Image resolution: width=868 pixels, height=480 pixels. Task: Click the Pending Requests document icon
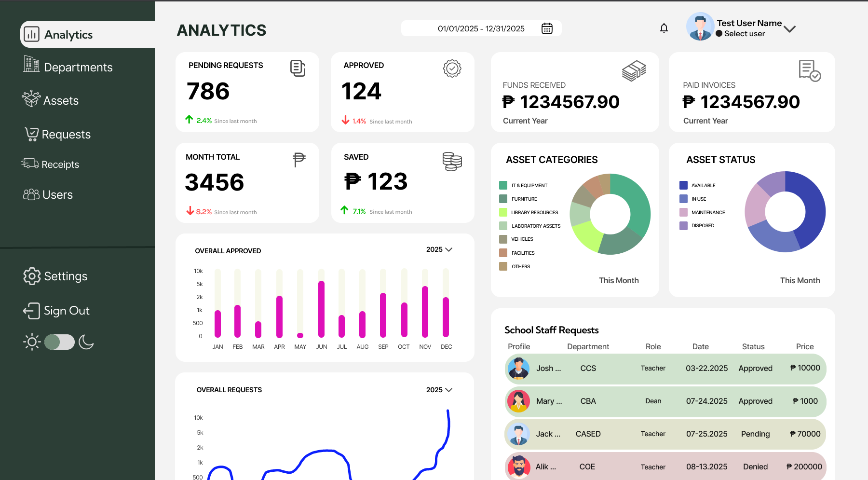(x=298, y=69)
